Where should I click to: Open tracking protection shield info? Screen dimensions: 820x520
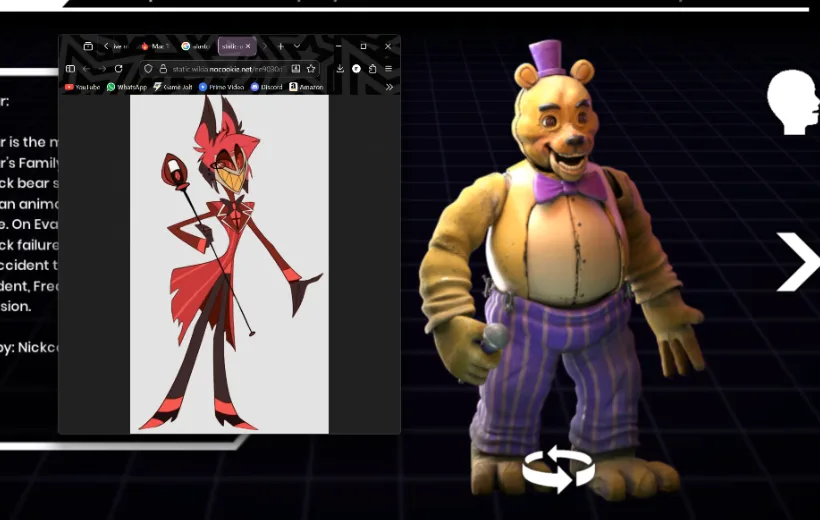(148, 69)
